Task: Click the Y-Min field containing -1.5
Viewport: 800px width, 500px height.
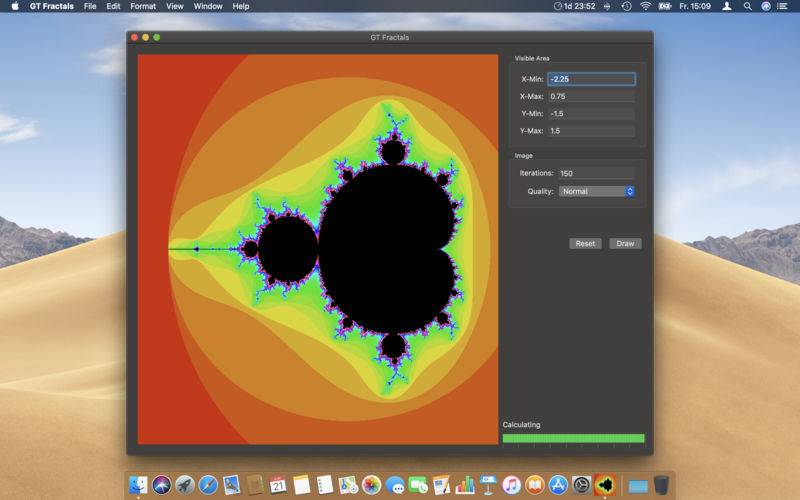Action: (x=591, y=114)
